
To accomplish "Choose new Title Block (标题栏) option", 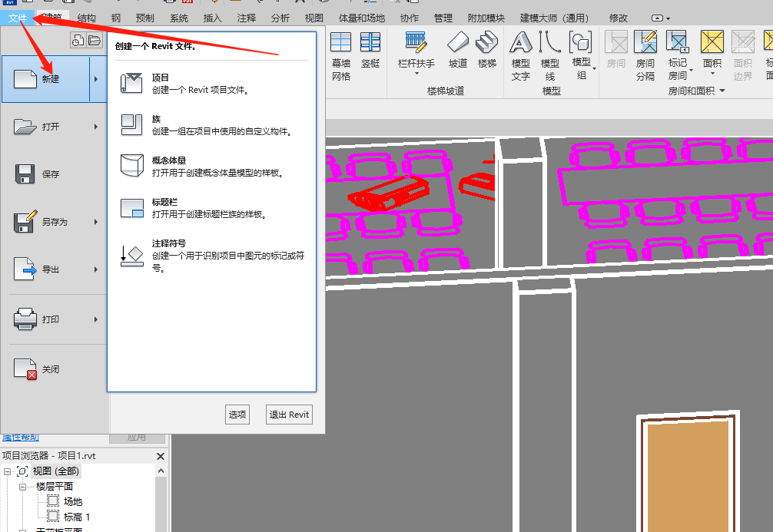I will (212, 208).
